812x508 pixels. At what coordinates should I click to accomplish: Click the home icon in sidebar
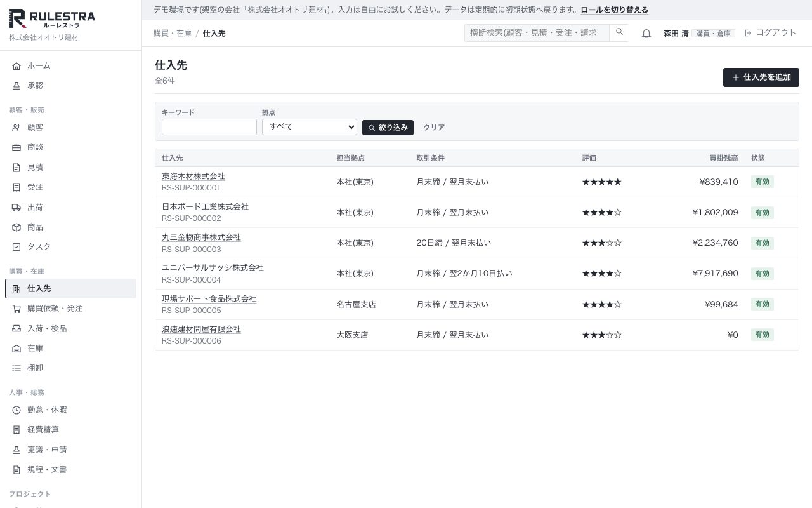pos(16,66)
